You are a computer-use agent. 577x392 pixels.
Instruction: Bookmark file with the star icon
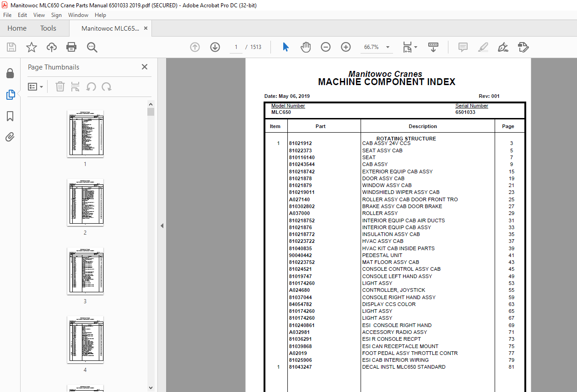[31, 47]
